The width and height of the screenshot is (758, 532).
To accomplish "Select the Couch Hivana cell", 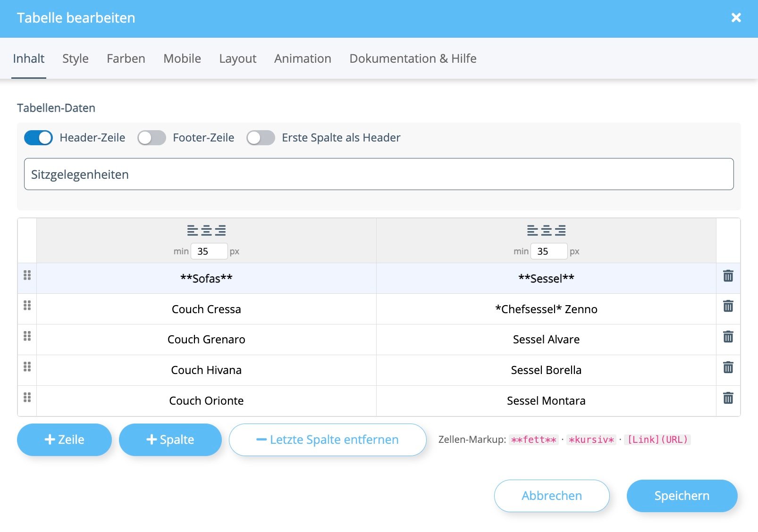I will click(x=206, y=370).
